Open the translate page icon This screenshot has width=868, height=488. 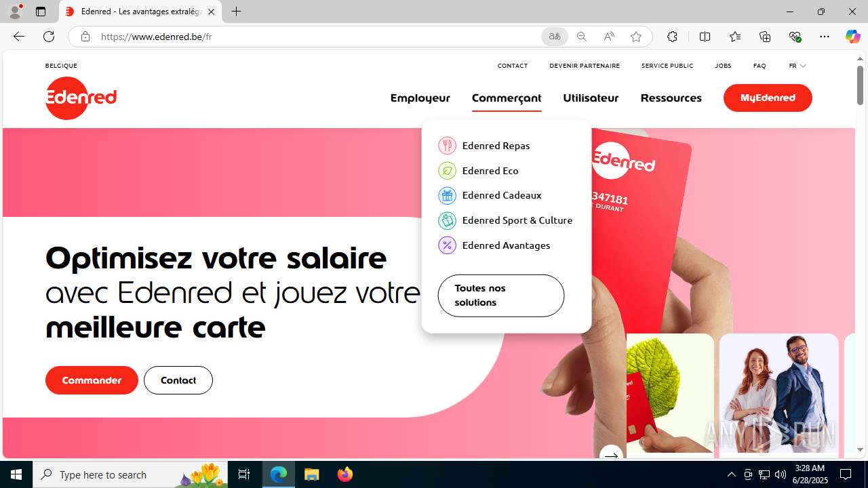click(x=554, y=37)
